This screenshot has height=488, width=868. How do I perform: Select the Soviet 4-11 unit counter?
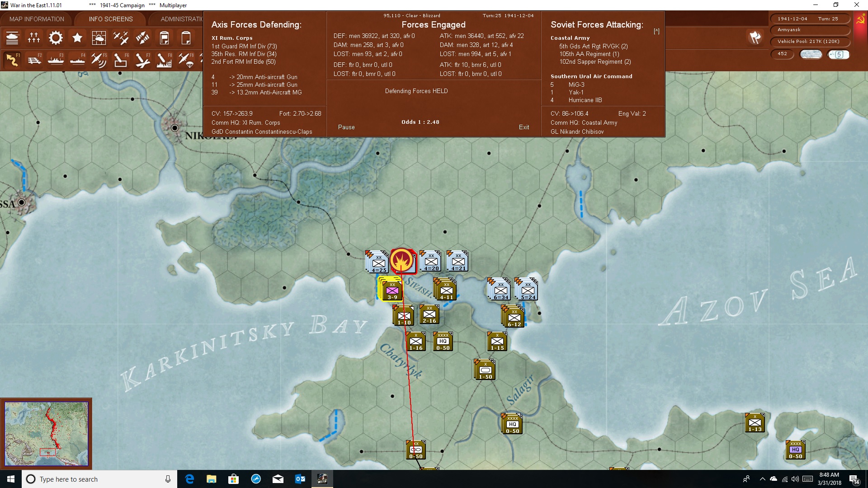(446, 290)
